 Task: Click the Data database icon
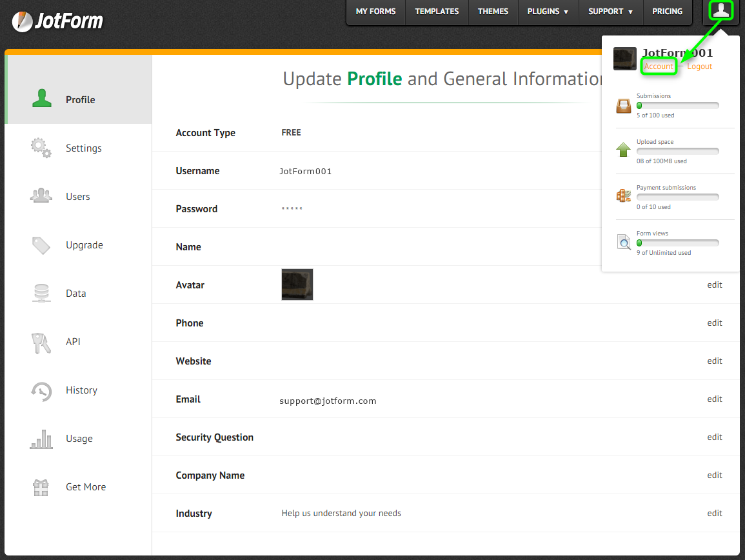[41, 293]
